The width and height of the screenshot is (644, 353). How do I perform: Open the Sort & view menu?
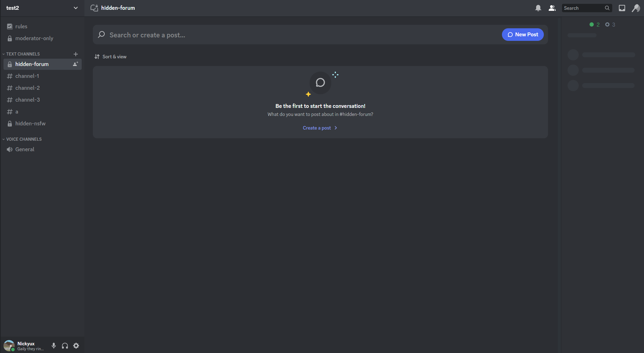pos(110,57)
